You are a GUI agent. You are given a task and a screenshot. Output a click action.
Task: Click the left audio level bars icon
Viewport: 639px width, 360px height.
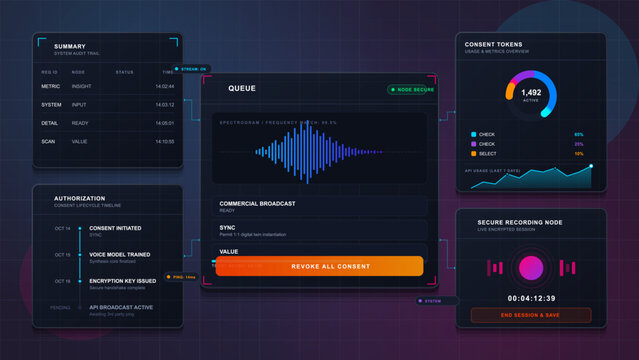coord(495,268)
